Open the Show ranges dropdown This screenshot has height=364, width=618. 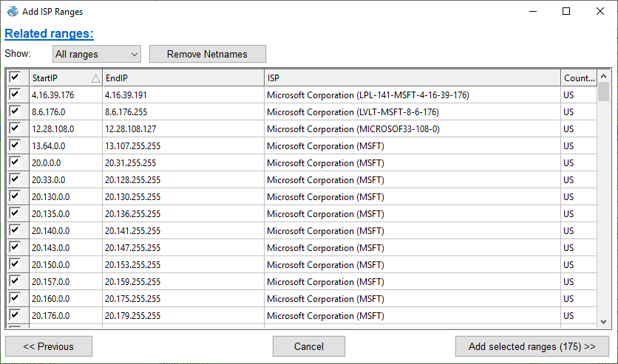96,54
